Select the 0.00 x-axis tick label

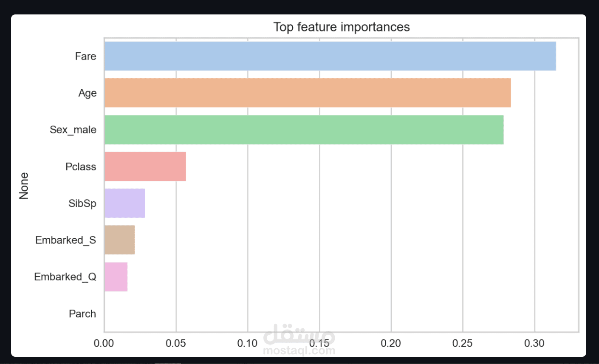[x=104, y=343]
